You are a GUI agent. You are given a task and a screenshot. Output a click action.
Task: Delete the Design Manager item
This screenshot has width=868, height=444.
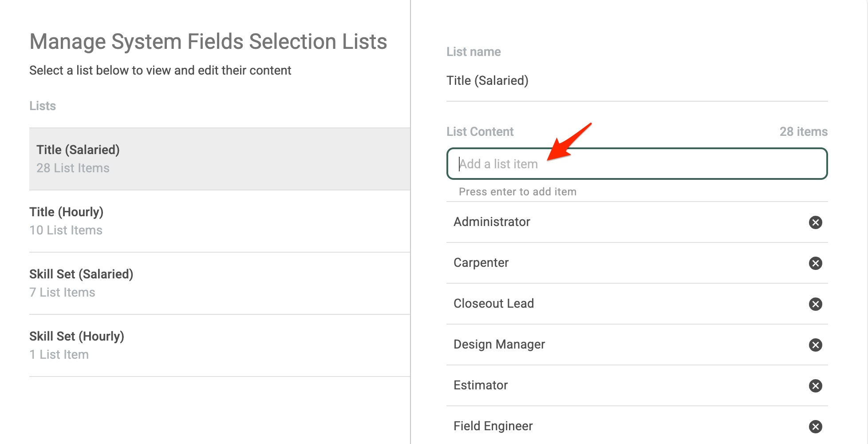815,345
